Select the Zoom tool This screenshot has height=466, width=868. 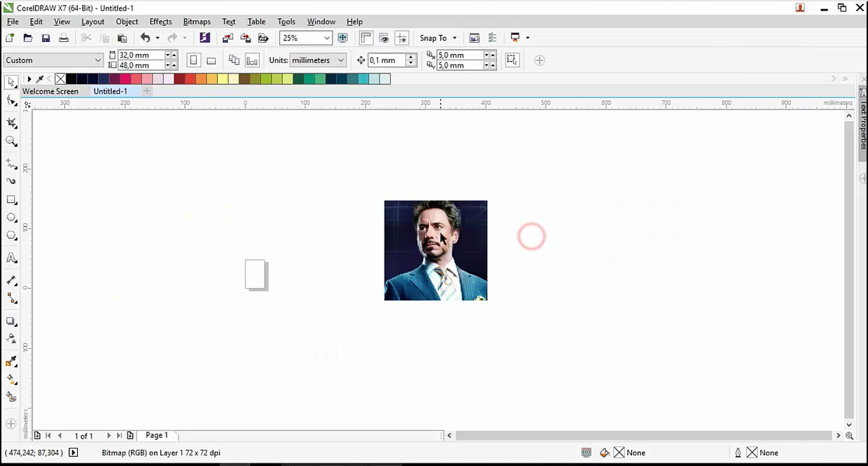[x=12, y=141]
